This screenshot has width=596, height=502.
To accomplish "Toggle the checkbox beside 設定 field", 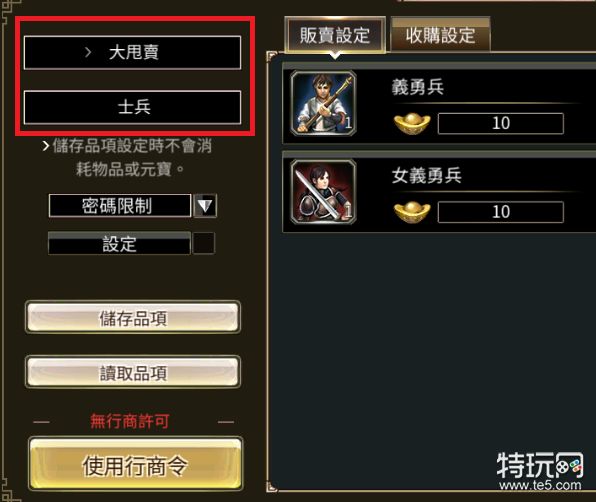I will pos(204,243).
